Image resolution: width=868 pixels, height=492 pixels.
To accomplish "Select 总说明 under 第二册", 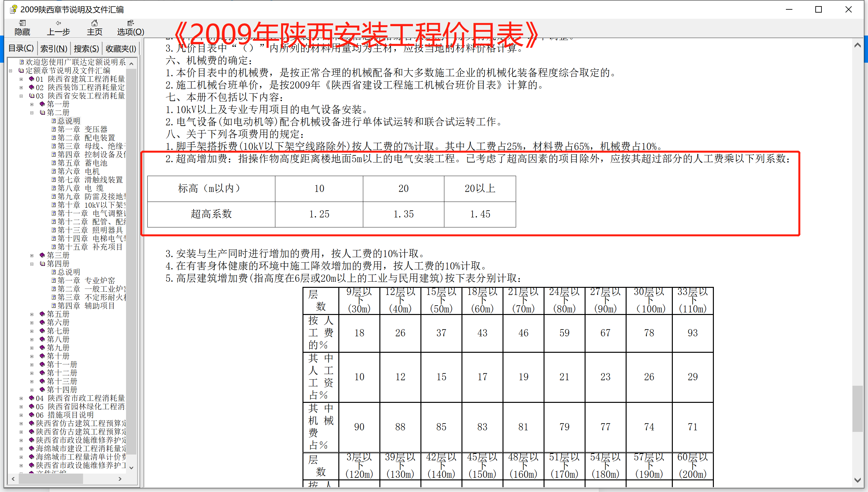I will [x=69, y=121].
